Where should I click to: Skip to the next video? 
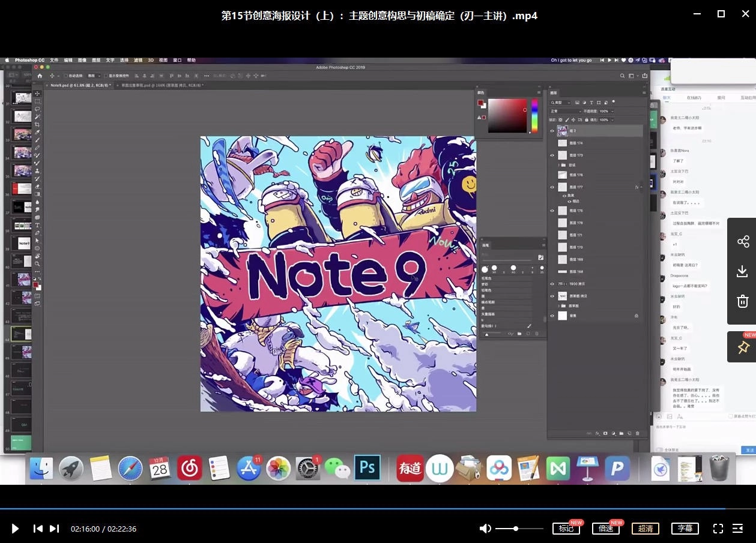[x=54, y=529]
